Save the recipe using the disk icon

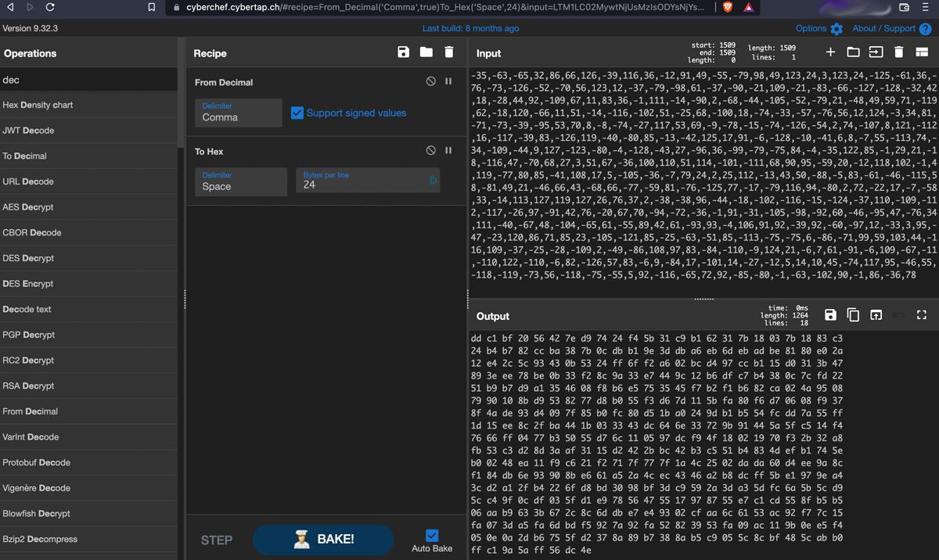(x=403, y=52)
